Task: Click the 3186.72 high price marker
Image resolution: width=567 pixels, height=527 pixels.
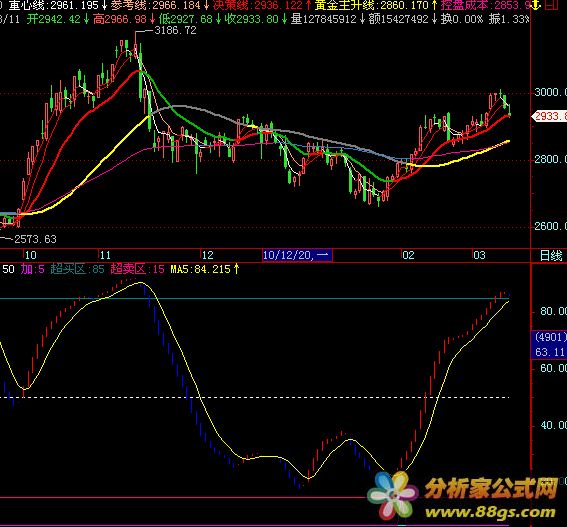Action: [x=175, y=30]
